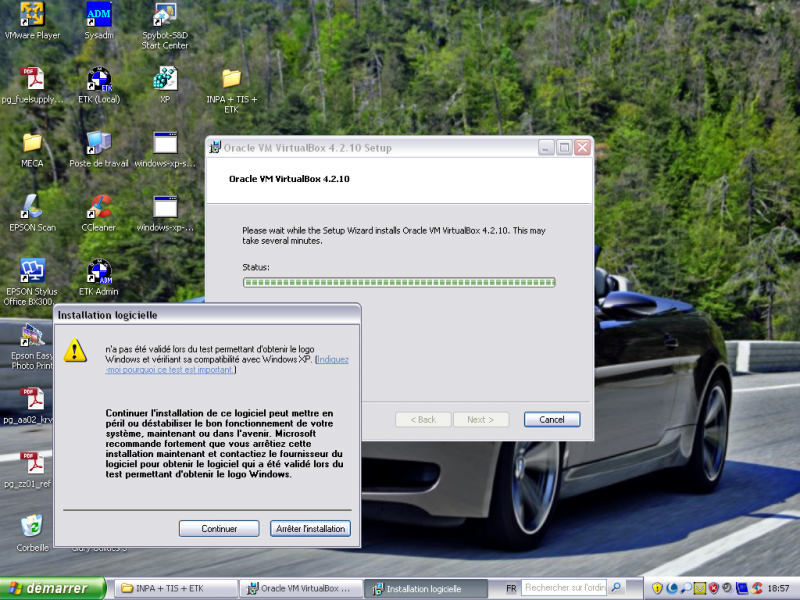Click Cancel in VirtualBox Setup window
Viewport: 800px width, 600px height.
point(552,419)
